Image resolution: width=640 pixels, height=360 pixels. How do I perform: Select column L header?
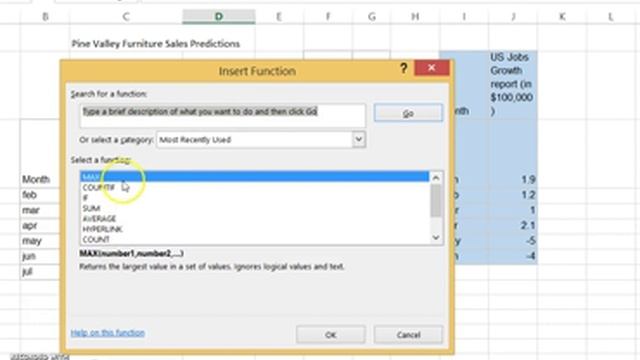(x=611, y=17)
